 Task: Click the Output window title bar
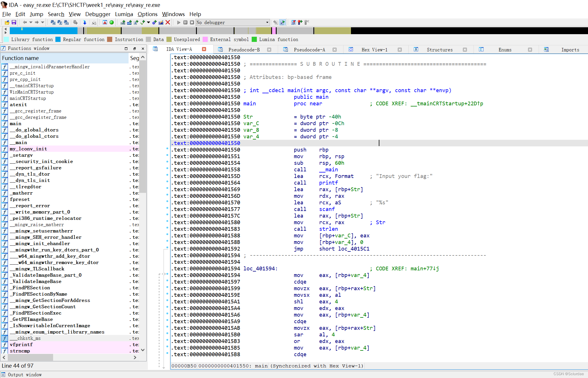pyautogui.click(x=294, y=375)
